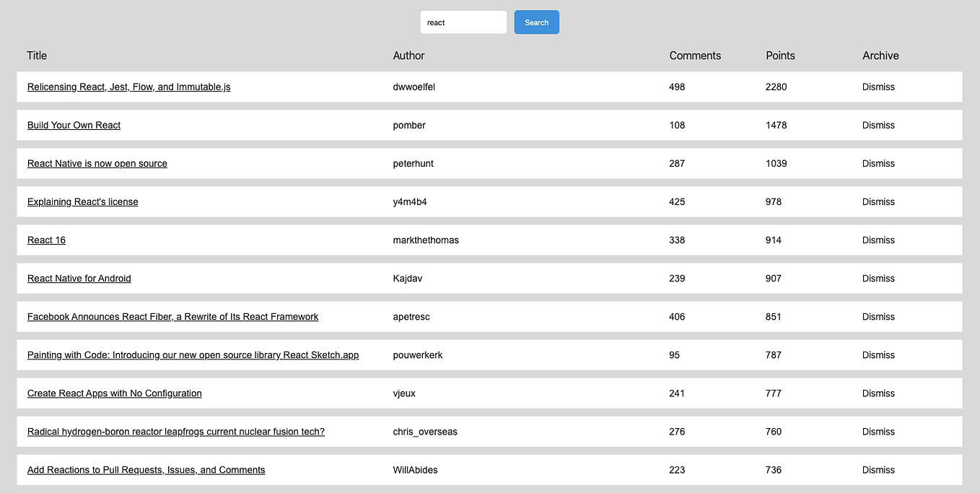980x493 pixels.
Task: Dismiss the Relicensing React story
Action: (878, 87)
